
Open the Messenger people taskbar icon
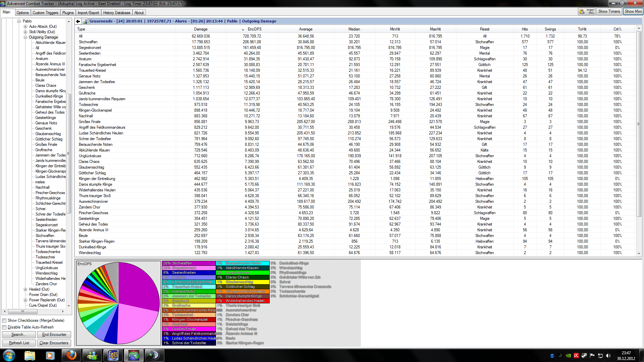pos(92,355)
